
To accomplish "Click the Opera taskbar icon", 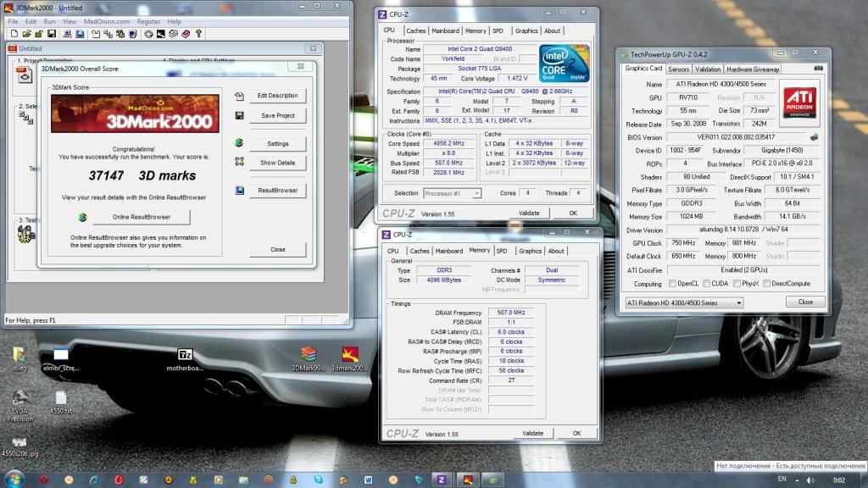I will click(119, 480).
